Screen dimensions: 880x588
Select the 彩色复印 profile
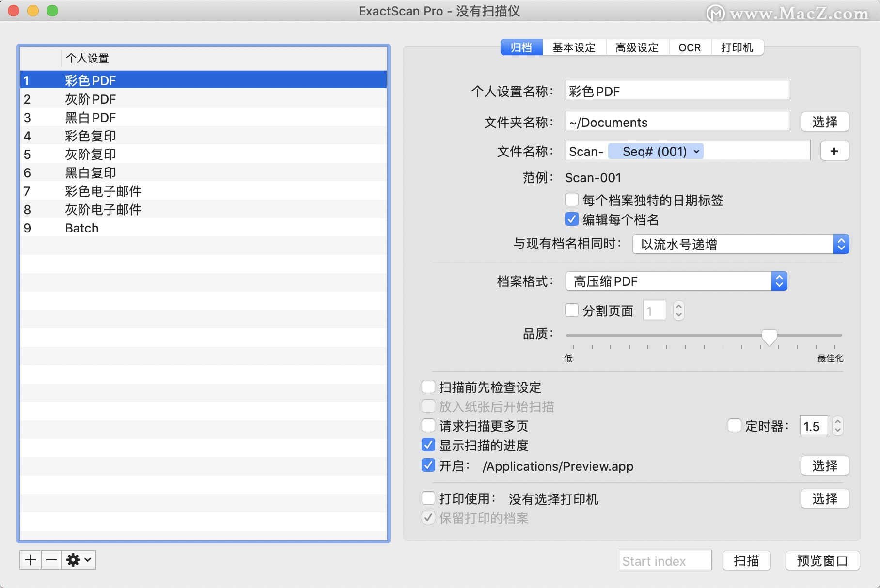[204, 136]
